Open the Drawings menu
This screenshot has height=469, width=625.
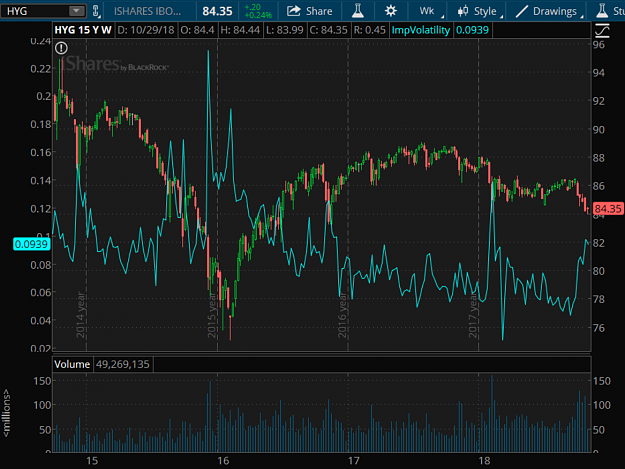coord(549,11)
